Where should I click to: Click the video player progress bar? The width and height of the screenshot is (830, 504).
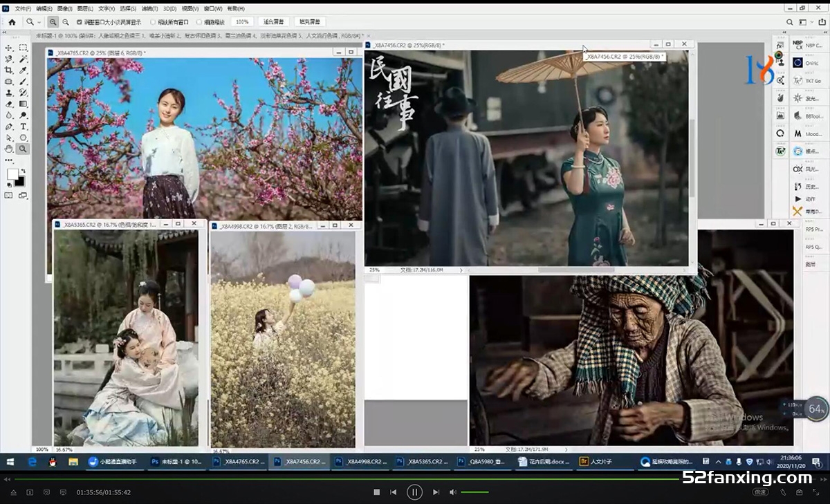(415, 479)
